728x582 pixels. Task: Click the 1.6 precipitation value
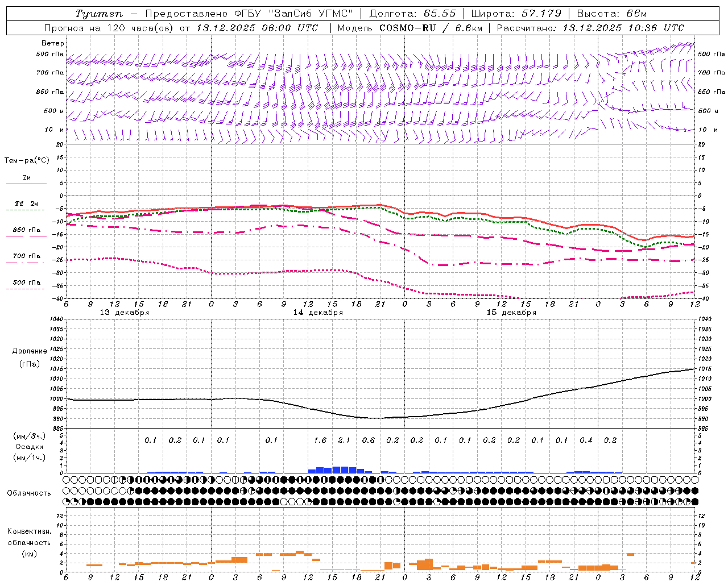click(320, 440)
